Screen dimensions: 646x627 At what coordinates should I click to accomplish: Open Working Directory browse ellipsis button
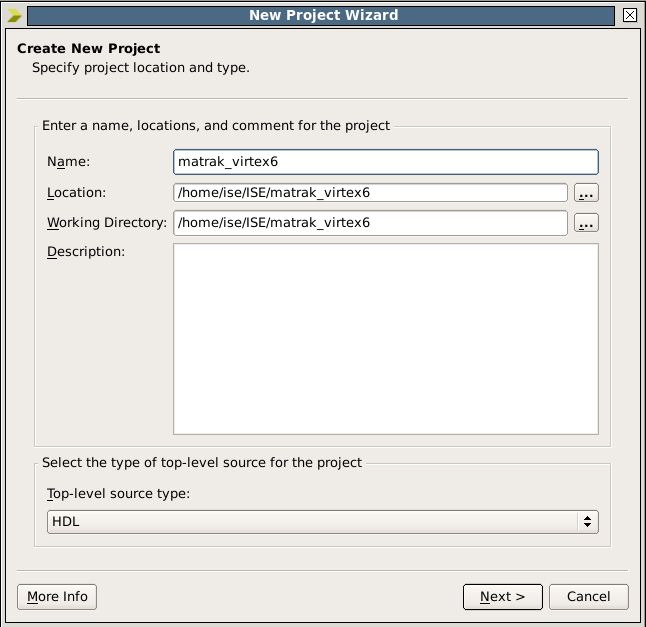point(586,223)
